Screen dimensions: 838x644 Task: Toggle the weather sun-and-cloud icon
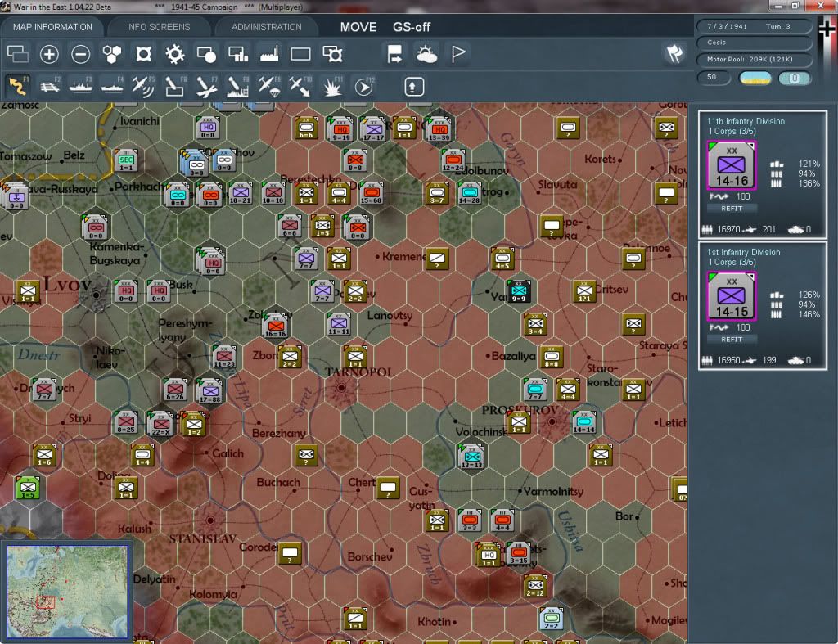click(x=426, y=54)
